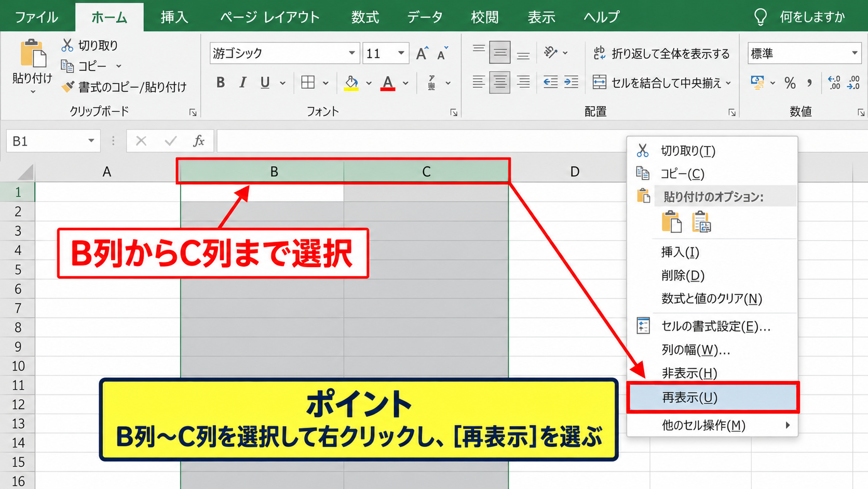Image resolution: width=868 pixels, height=489 pixels.
Task: Toggle Underline formatting
Action: click(x=265, y=82)
